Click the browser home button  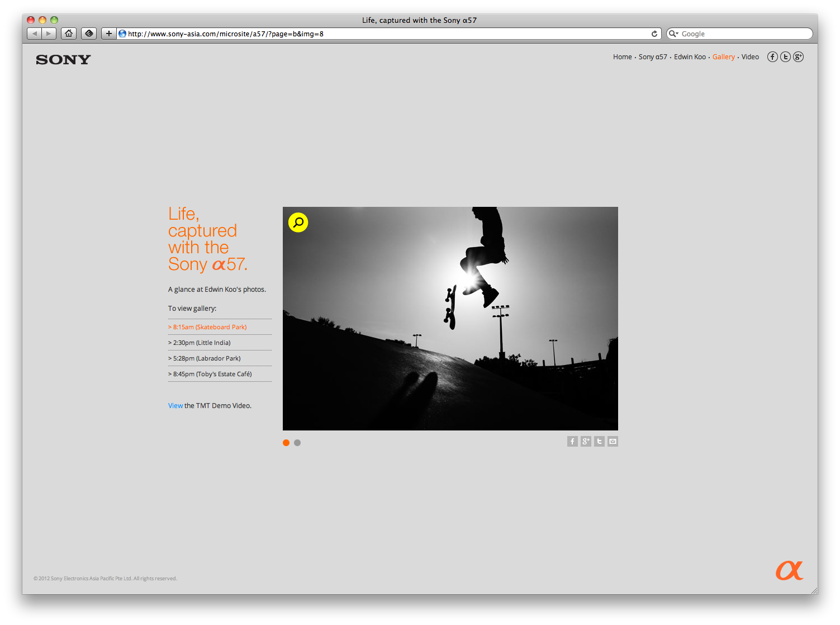[69, 34]
